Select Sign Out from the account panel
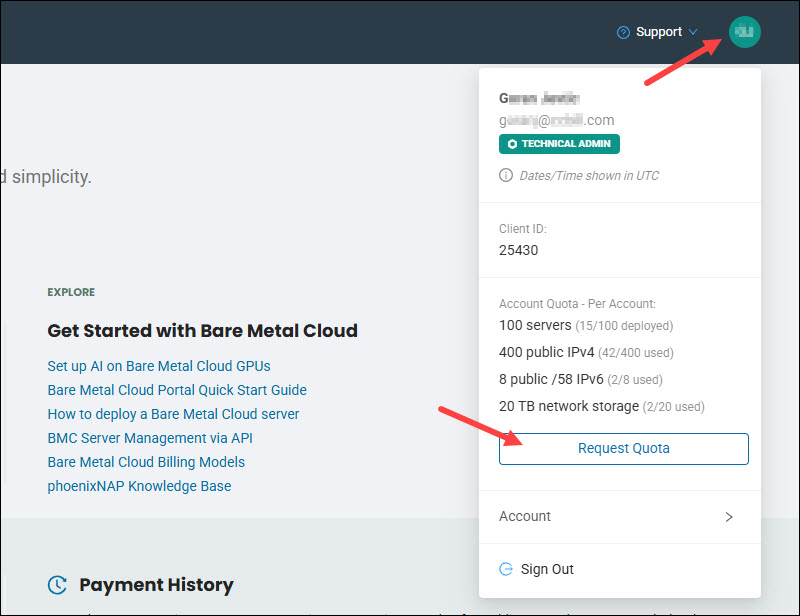The image size is (800, 616). (x=548, y=568)
